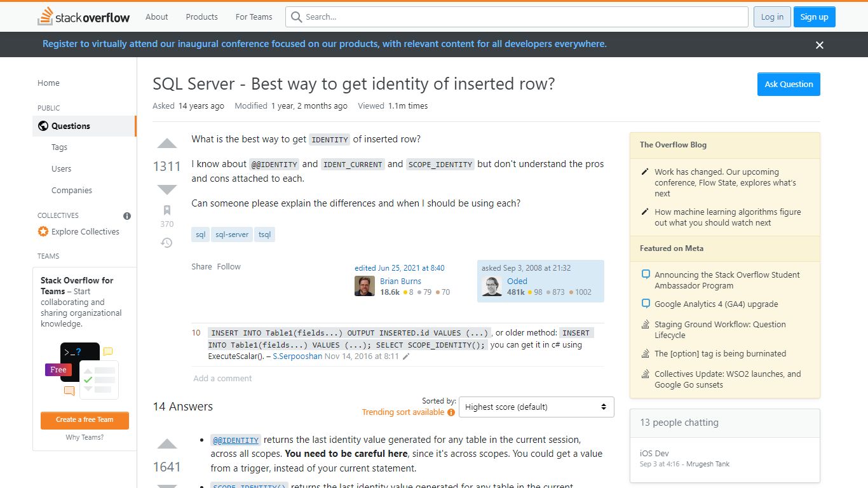Open S.Serpooshan commenter profile
This screenshot has height=488, width=868.
click(297, 356)
